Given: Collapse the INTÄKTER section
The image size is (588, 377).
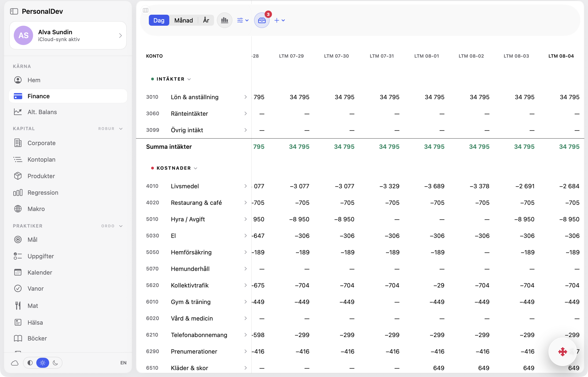Looking at the screenshot, I should coord(171,79).
